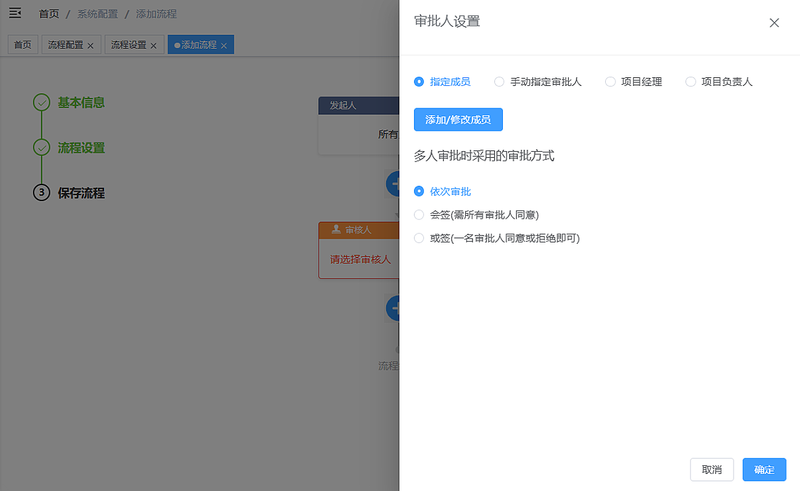
Task: Select 会签(需所有审批人同意) approval mode
Action: pos(476,215)
